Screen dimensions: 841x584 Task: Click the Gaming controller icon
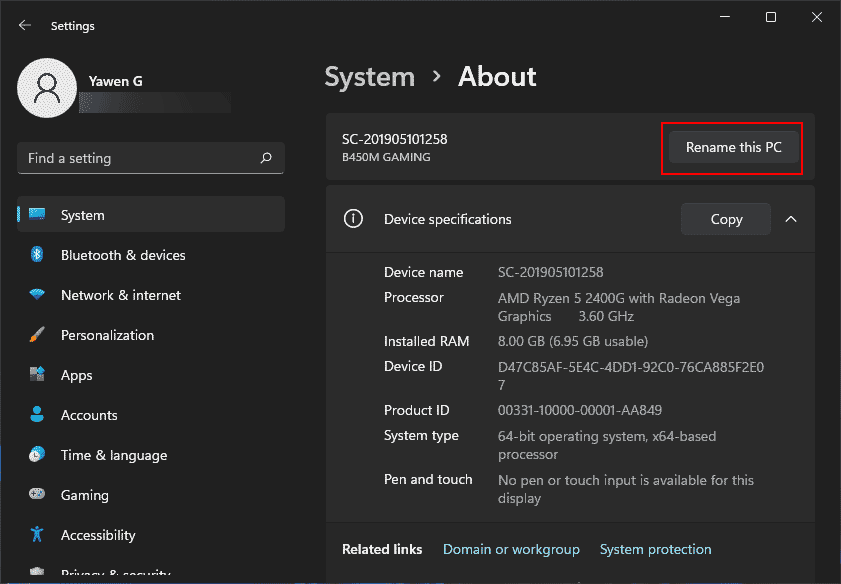39,495
